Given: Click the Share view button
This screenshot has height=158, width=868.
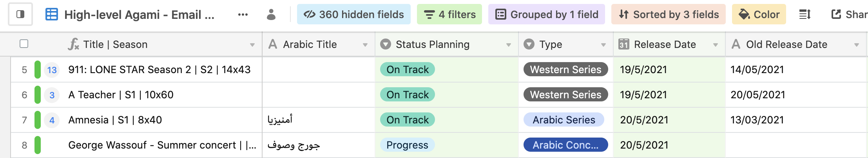Looking at the screenshot, I should coord(849,15).
